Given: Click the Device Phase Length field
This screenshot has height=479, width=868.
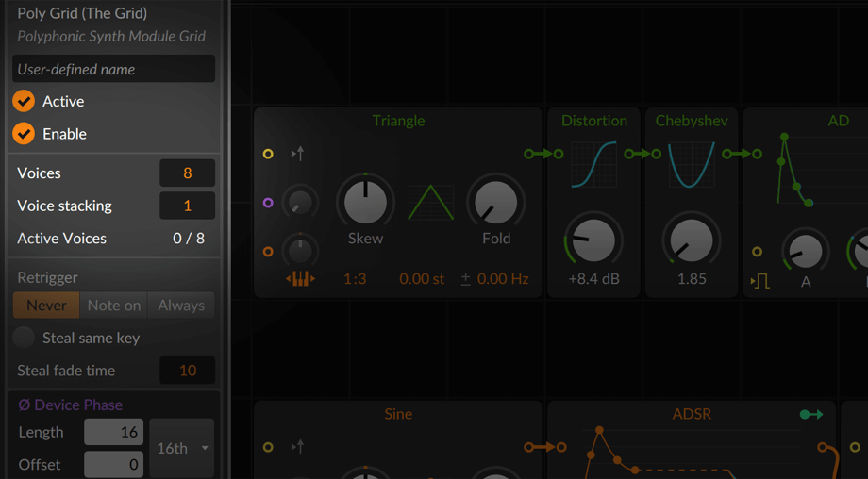Looking at the screenshot, I should tap(113, 432).
